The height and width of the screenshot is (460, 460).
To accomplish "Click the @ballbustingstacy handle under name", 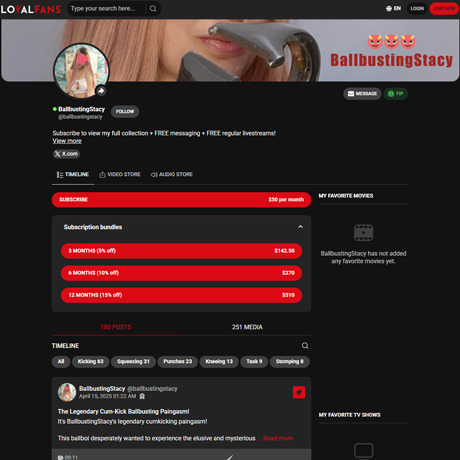I will pyautogui.click(x=80, y=117).
